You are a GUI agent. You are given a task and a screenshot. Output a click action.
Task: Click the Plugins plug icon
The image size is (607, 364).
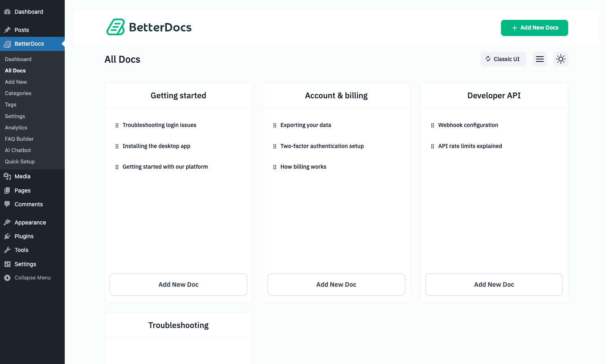click(7, 236)
